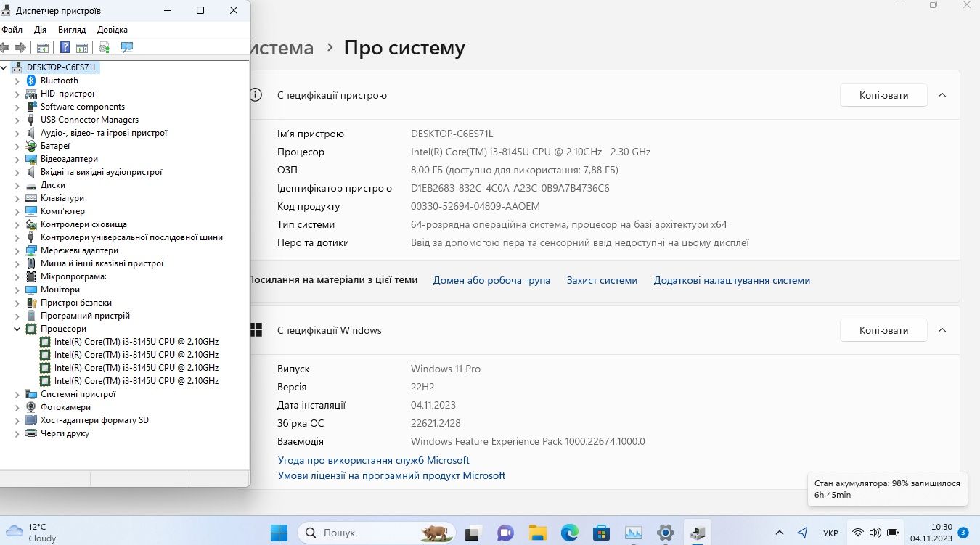Select the Контролери сховища item

[x=83, y=224]
